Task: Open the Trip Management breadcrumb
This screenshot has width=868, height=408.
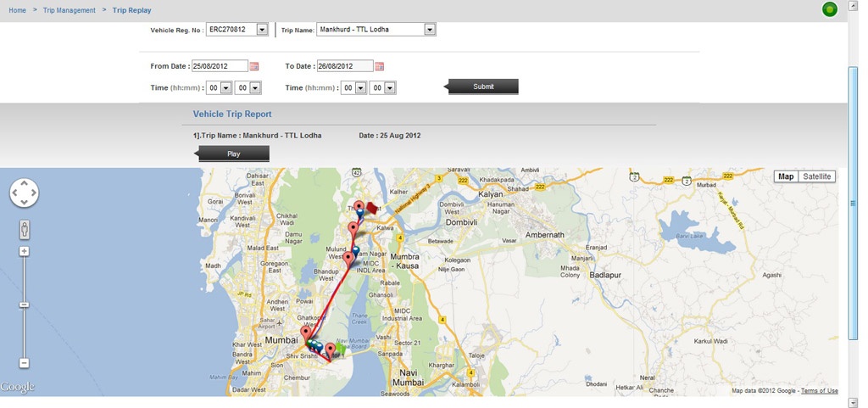Action: point(70,10)
